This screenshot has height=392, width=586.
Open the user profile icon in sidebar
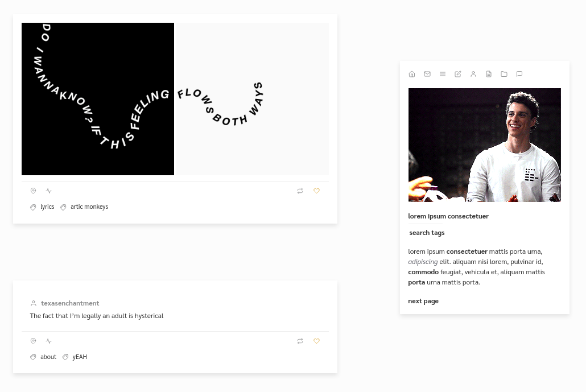coord(473,74)
